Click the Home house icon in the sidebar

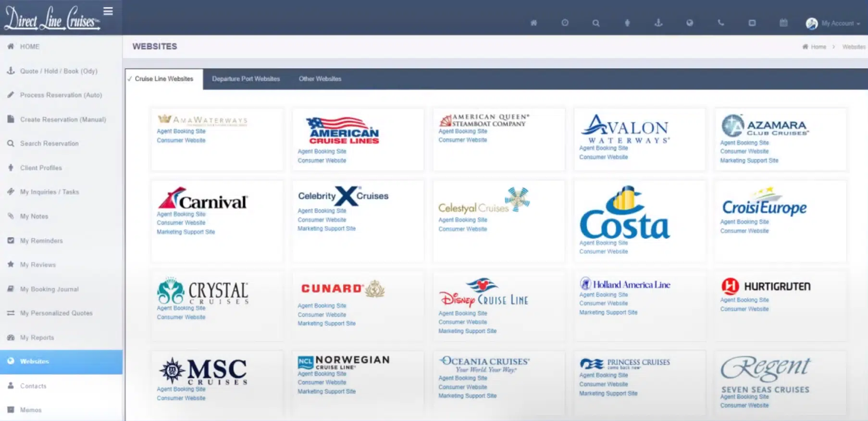point(11,47)
